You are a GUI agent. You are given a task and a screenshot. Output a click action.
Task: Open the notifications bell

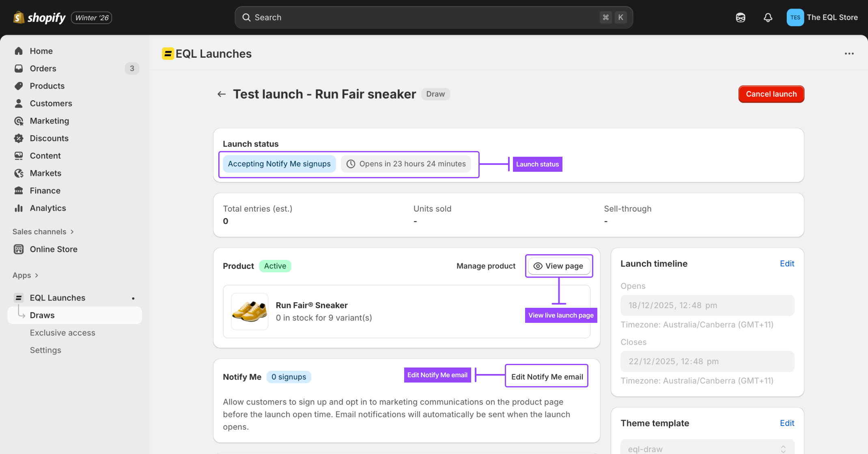click(768, 17)
